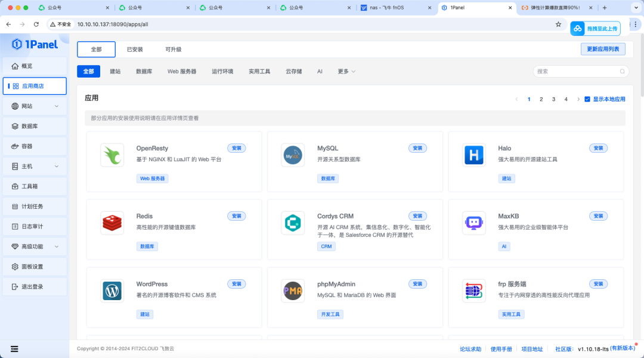
Task: Focus the app 搜索 search field
Action: (x=581, y=72)
